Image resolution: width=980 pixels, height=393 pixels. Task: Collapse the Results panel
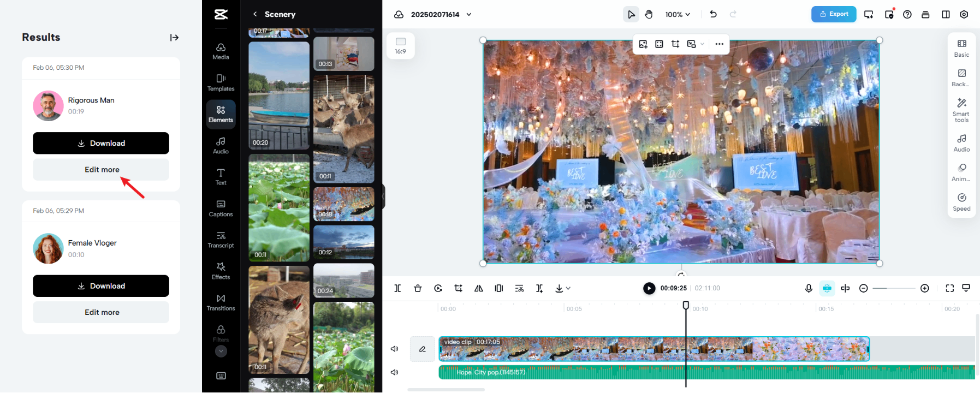click(x=174, y=38)
